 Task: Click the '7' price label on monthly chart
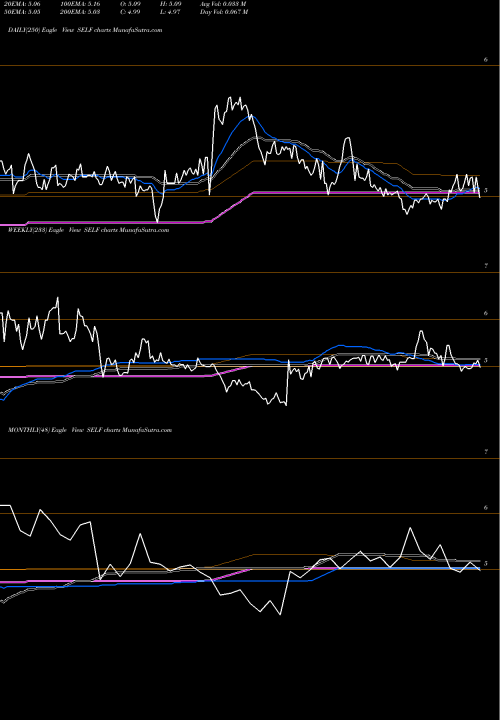tap(486, 452)
